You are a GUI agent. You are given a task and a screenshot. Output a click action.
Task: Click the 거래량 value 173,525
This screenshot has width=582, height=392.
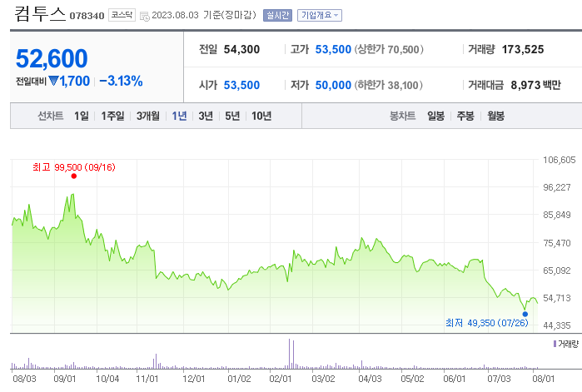523,49
